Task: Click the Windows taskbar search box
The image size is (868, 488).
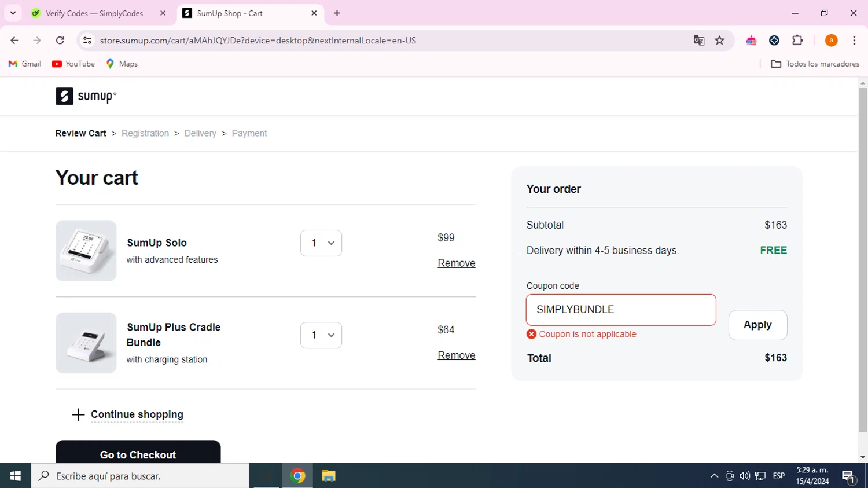Action: tap(140, 476)
